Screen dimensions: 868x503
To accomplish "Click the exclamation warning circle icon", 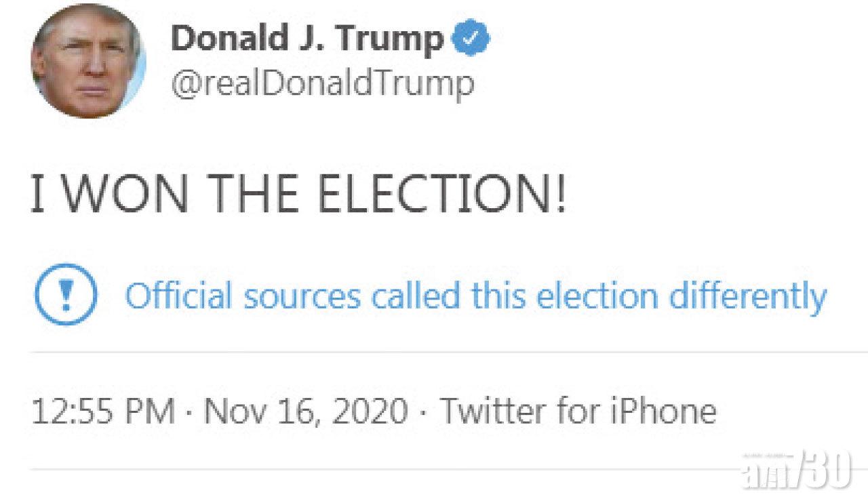I will pos(66,296).
